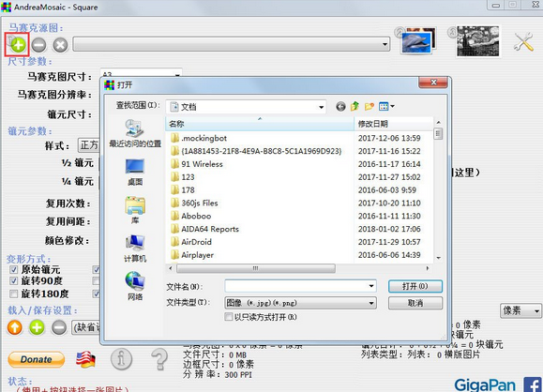Click the Donate button
543x392 pixels.
[36, 359]
